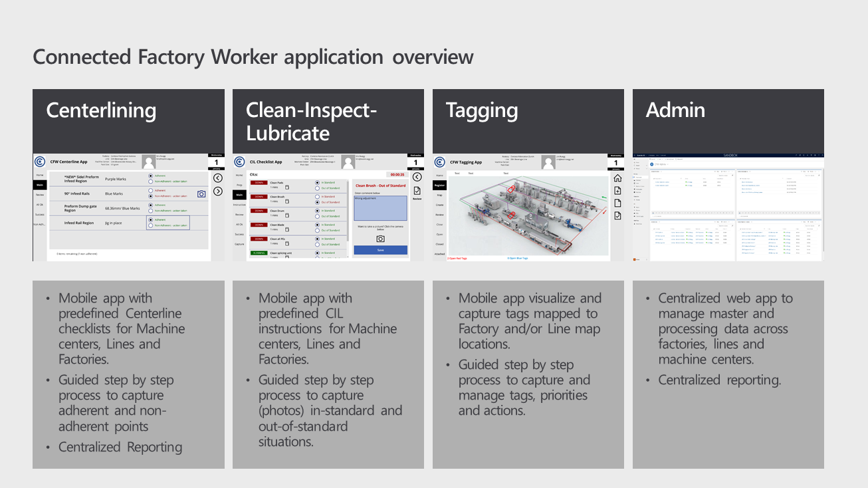
Task: Click the forward arrow in Centerline App
Action: (218, 191)
